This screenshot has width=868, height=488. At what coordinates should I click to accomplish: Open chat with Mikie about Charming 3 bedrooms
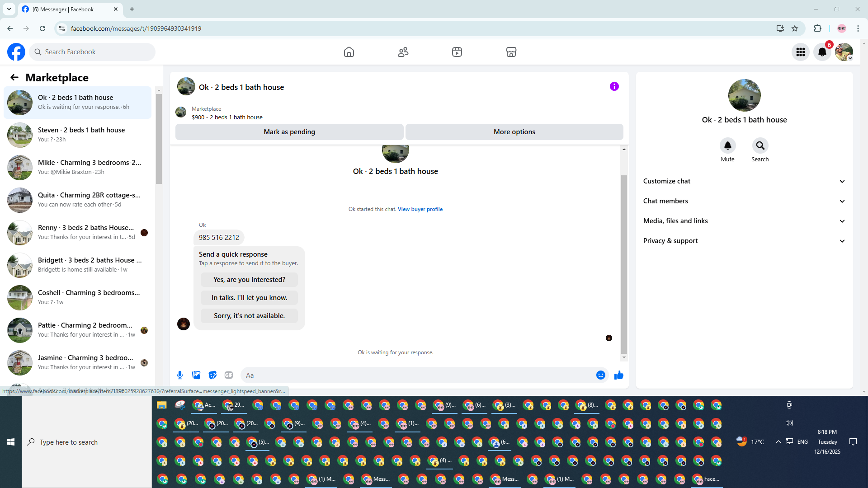[77, 168]
